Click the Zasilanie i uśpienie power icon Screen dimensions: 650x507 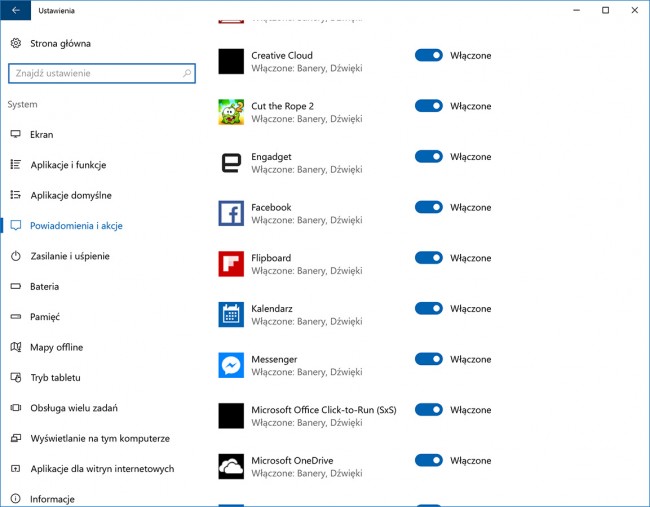[x=16, y=256]
